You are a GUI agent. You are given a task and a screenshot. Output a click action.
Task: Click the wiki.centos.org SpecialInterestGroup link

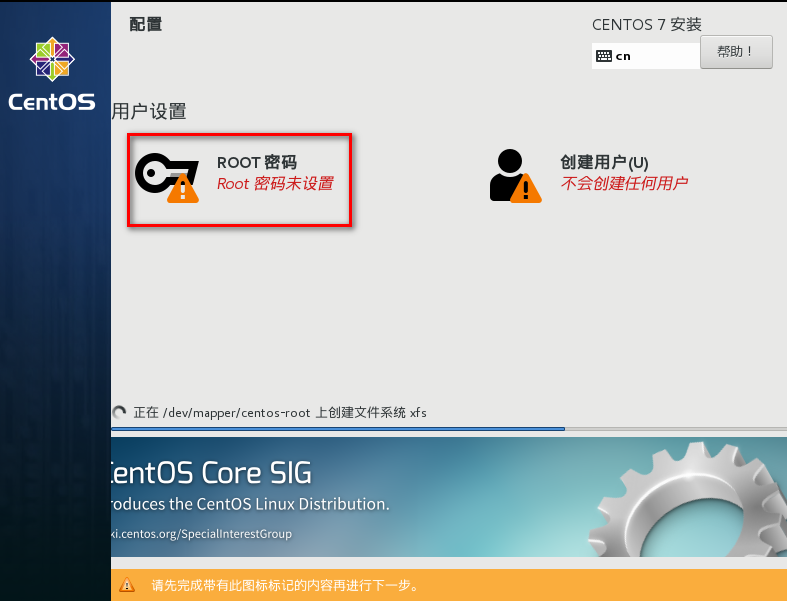pyautogui.click(x=202, y=534)
